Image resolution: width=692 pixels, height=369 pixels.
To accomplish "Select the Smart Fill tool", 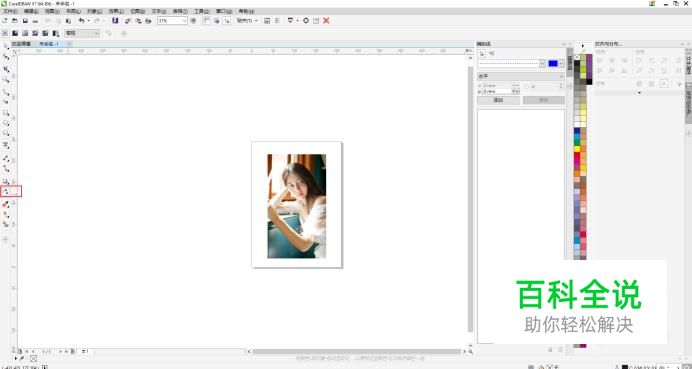I will pos(6,225).
